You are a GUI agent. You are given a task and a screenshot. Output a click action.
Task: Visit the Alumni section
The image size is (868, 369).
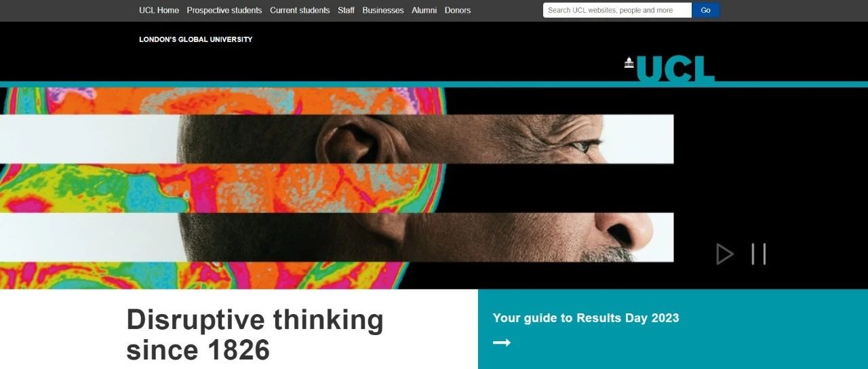425,10
